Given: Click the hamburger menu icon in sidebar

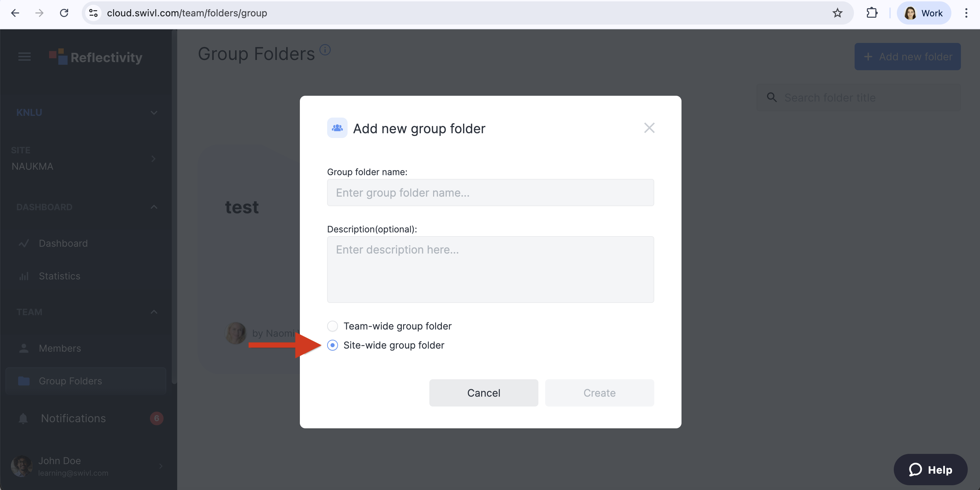Looking at the screenshot, I should [24, 57].
